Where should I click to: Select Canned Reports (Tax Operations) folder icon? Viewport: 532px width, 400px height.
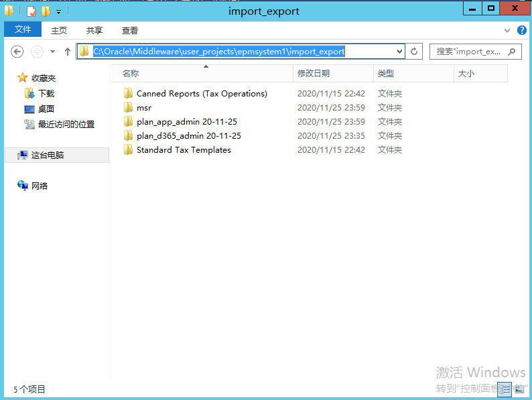click(x=128, y=93)
